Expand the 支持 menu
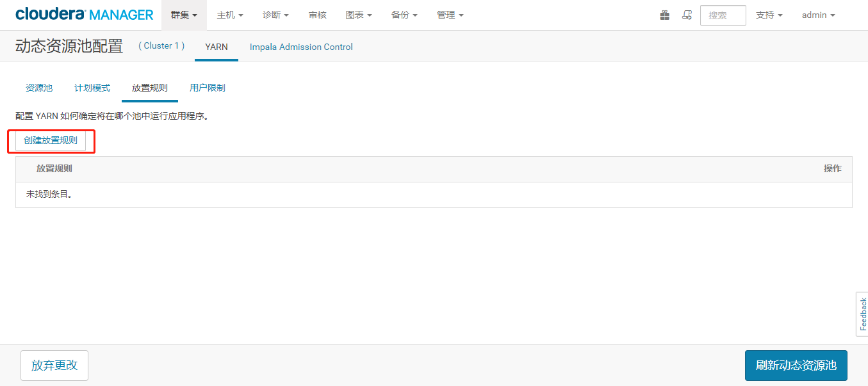 pos(769,15)
